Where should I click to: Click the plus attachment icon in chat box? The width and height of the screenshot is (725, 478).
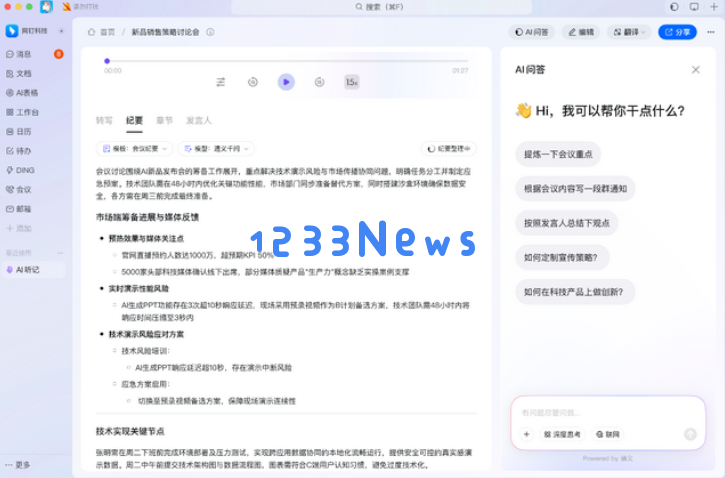[526, 434]
